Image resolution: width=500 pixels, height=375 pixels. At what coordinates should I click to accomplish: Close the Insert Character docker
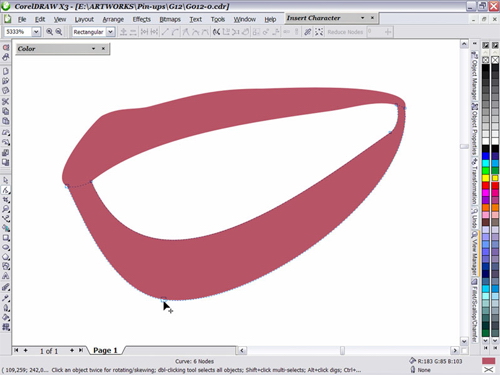372,18
